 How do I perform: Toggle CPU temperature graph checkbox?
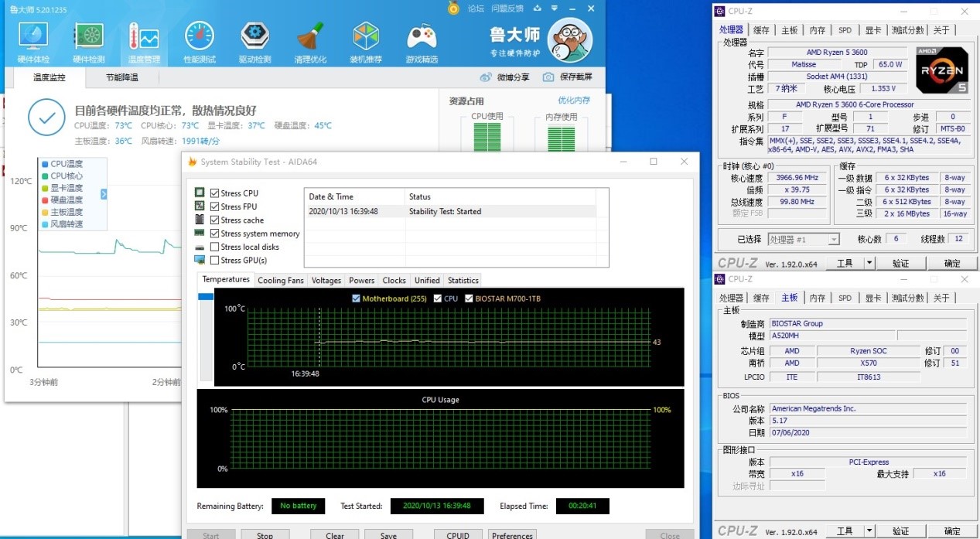(x=438, y=298)
